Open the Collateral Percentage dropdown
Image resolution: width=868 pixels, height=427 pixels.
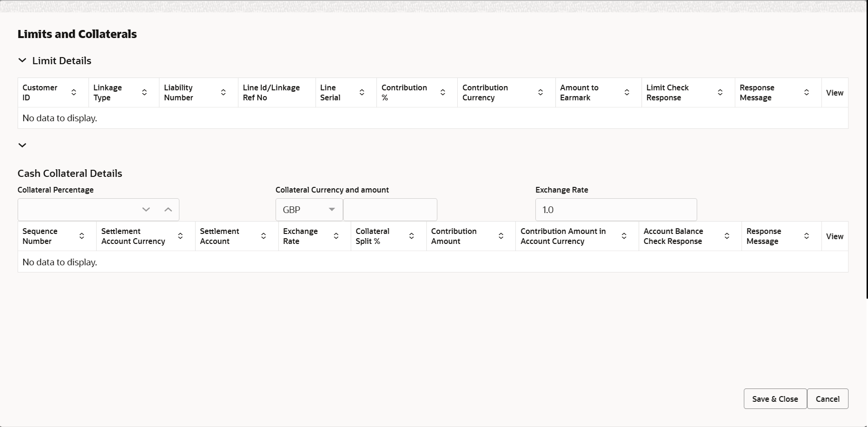click(x=146, y=210)
